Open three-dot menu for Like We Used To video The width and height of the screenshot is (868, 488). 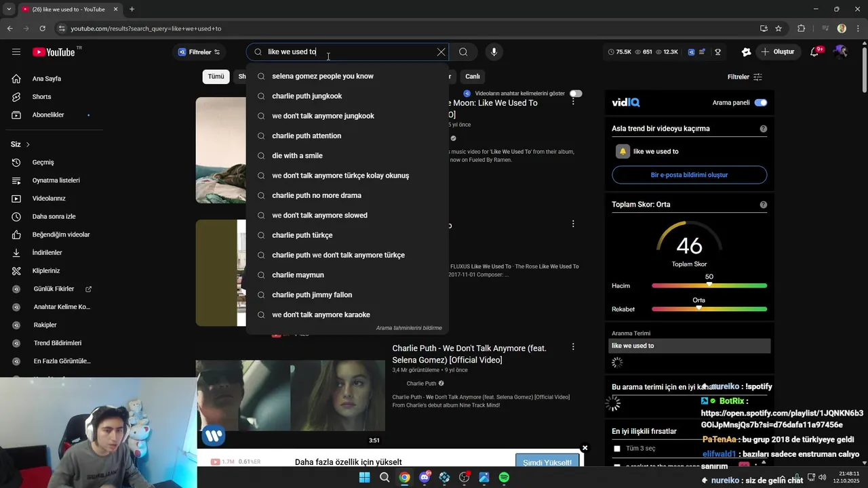point(573,101)
